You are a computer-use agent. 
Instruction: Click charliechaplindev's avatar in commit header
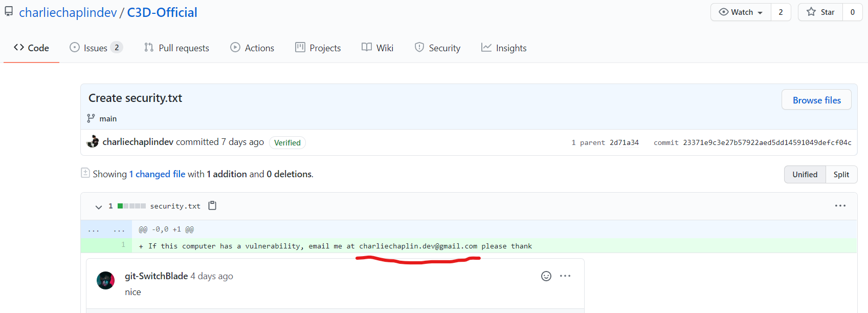93,141
